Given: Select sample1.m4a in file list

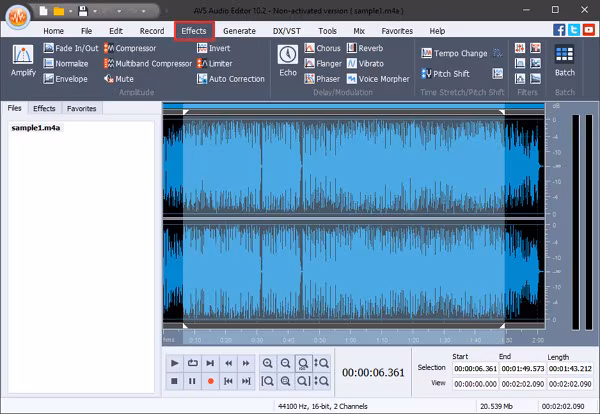Looking at the screenshot, I should (36, 128).
